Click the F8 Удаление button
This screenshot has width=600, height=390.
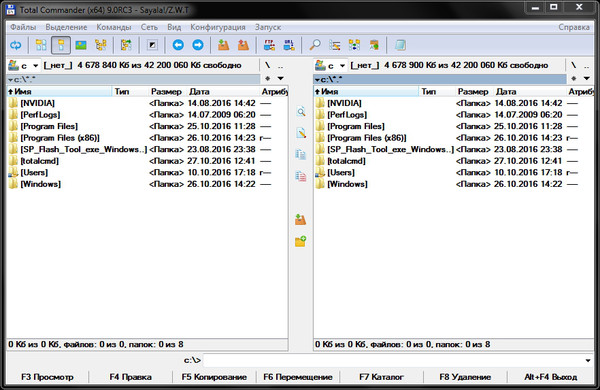click(x=465, y=377)
